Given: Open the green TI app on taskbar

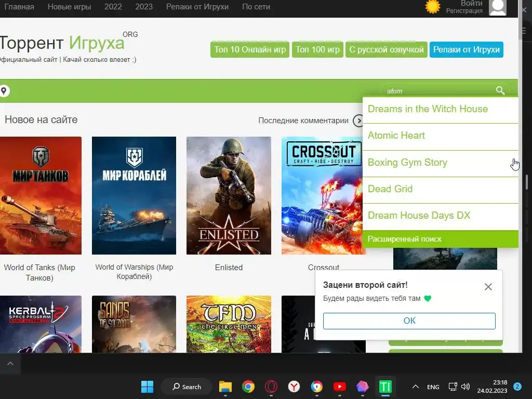Looking at the screenshot, I should coord(385,387).
